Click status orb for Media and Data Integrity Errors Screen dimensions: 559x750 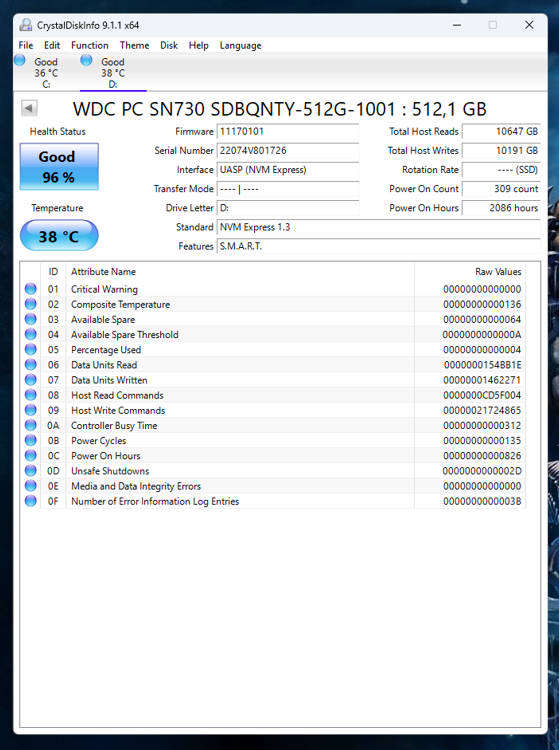pyautogui.click(x=31, y=486)
